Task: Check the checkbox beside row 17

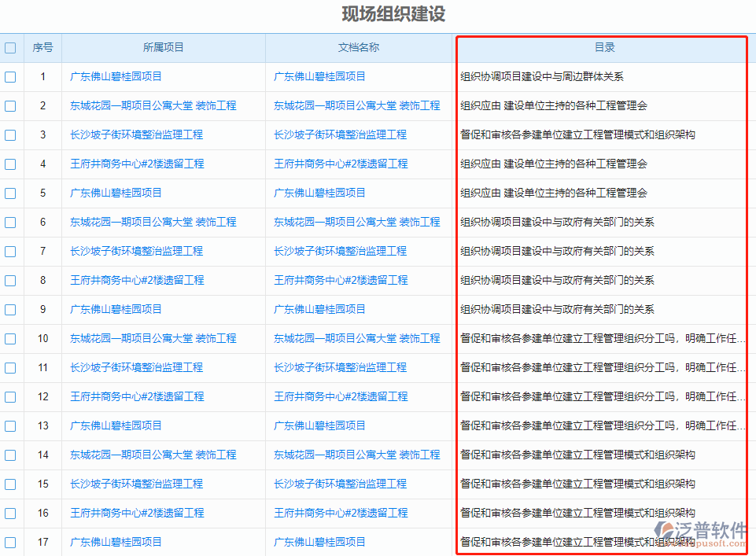Action: click(10, 542)
